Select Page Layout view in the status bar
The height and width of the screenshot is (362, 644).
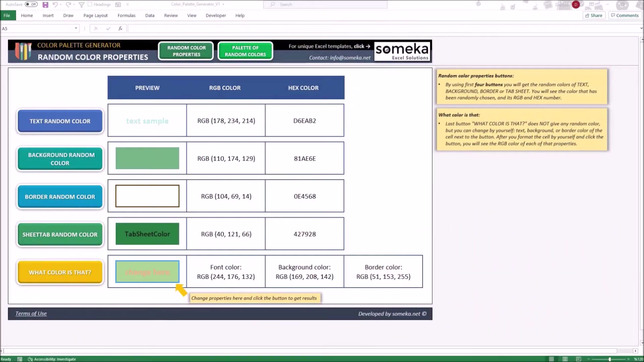pos(565,359)
